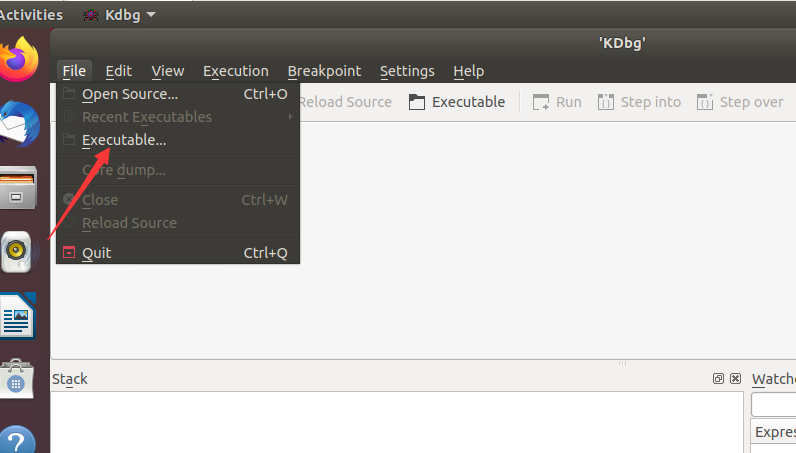
Task: Click the Kdbg bug icon in top bar
Action: click(x=91, y=15)
